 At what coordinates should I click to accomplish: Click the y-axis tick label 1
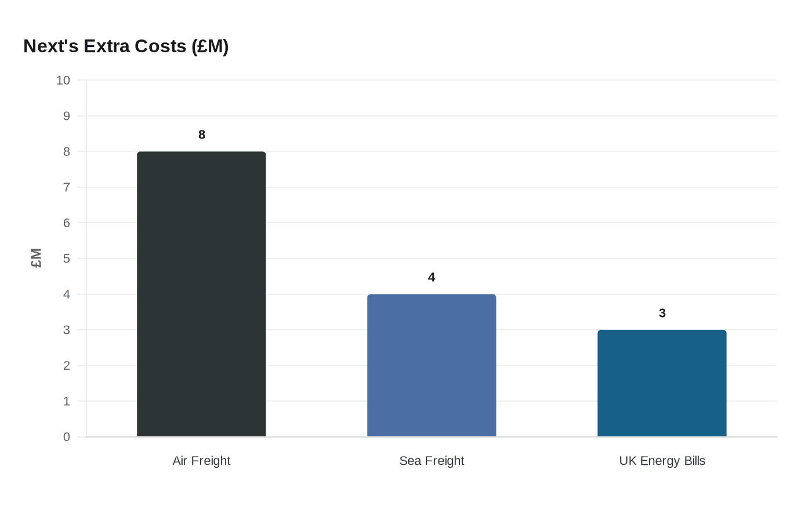pos(67,401)
